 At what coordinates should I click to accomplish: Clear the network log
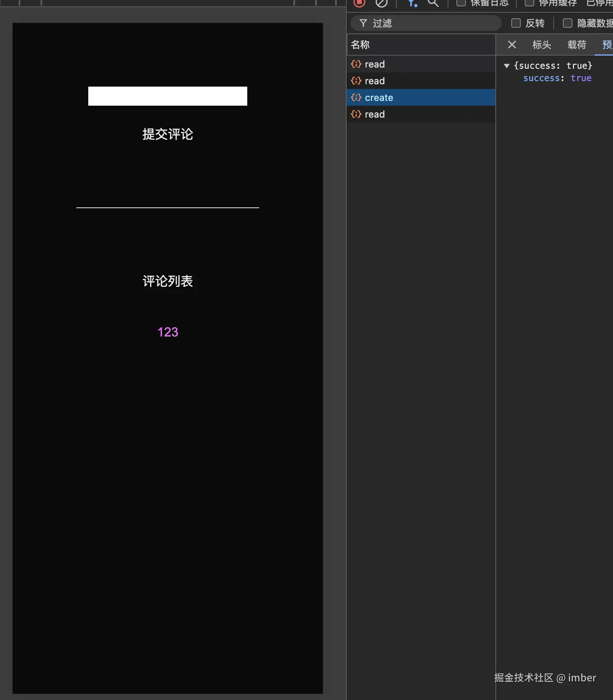tap(381, 3)
